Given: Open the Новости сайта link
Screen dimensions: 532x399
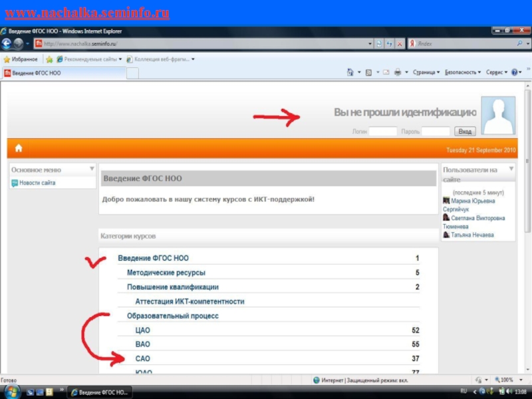Looking at the screenshot, I should coord(37,183).
